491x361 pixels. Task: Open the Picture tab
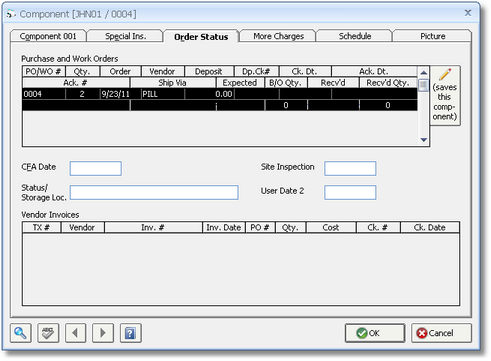click(432, 36)
